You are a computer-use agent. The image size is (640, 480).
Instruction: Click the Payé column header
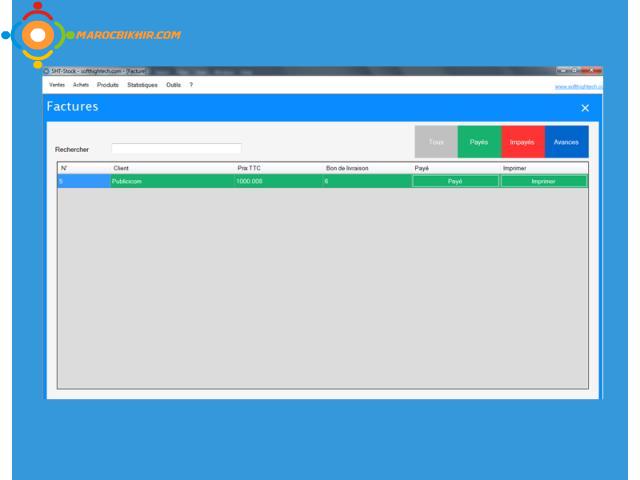point(456,168)
